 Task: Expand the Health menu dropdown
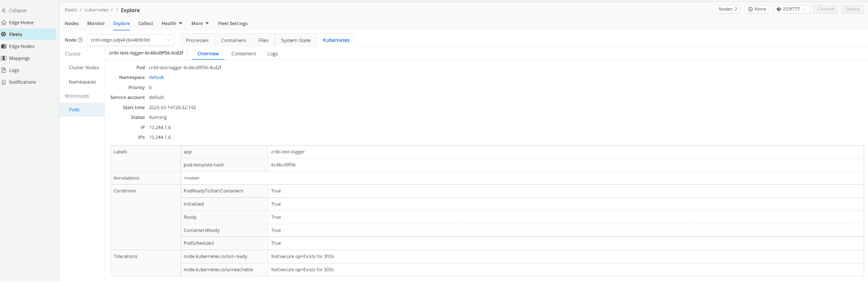(x=172, y=23)
